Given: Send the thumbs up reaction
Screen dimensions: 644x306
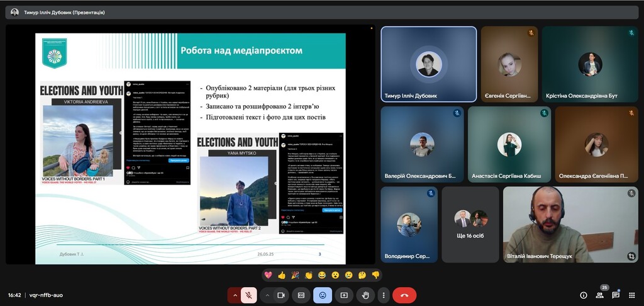Looking at the screenshot, I should click(x=282, y=275).
